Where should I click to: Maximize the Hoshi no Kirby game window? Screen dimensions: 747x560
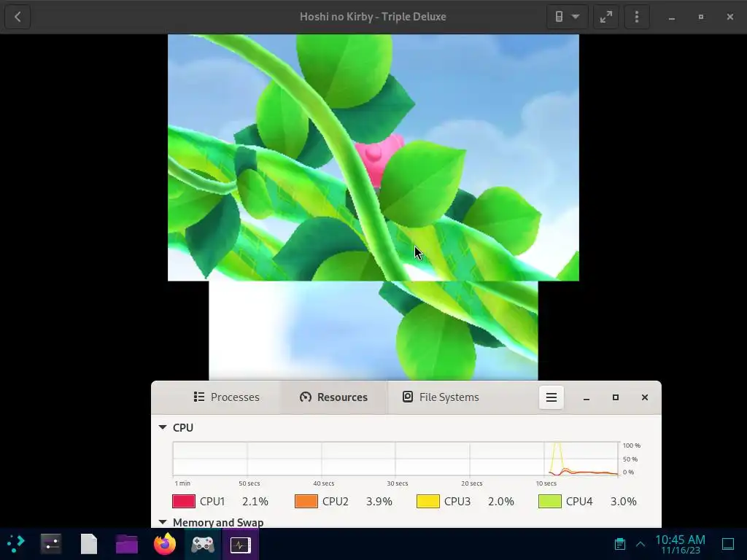pos(701,17)
